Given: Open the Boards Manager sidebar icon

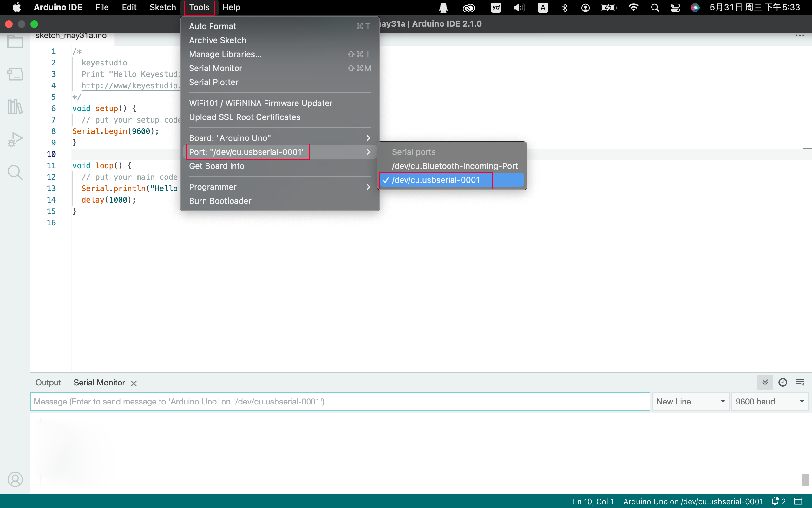Looking at the screenshot, I should pyautogui.click(x=15, y=74).
